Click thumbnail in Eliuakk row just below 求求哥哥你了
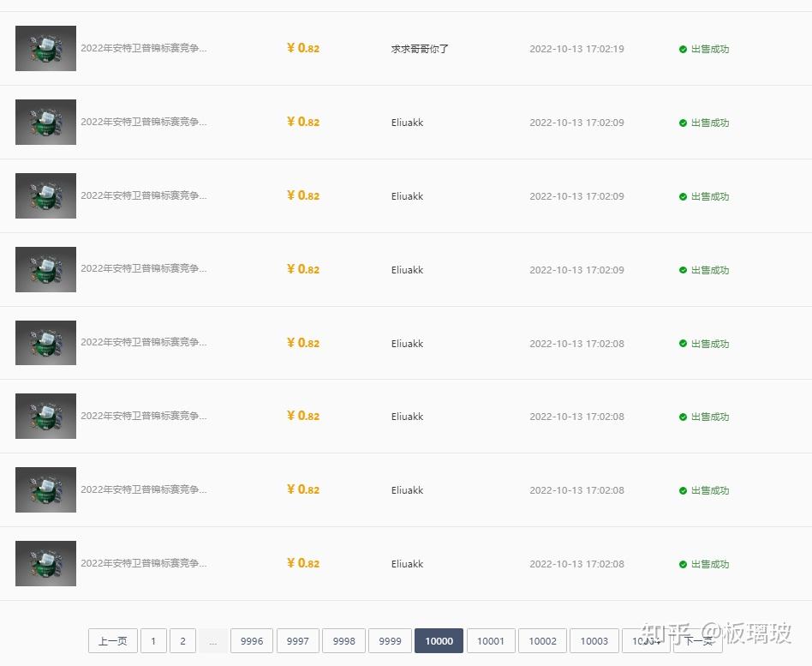 [45, 122]
